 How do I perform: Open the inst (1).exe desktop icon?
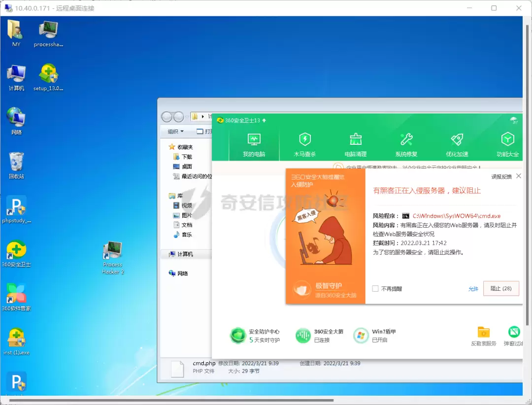tap(16, 341)
